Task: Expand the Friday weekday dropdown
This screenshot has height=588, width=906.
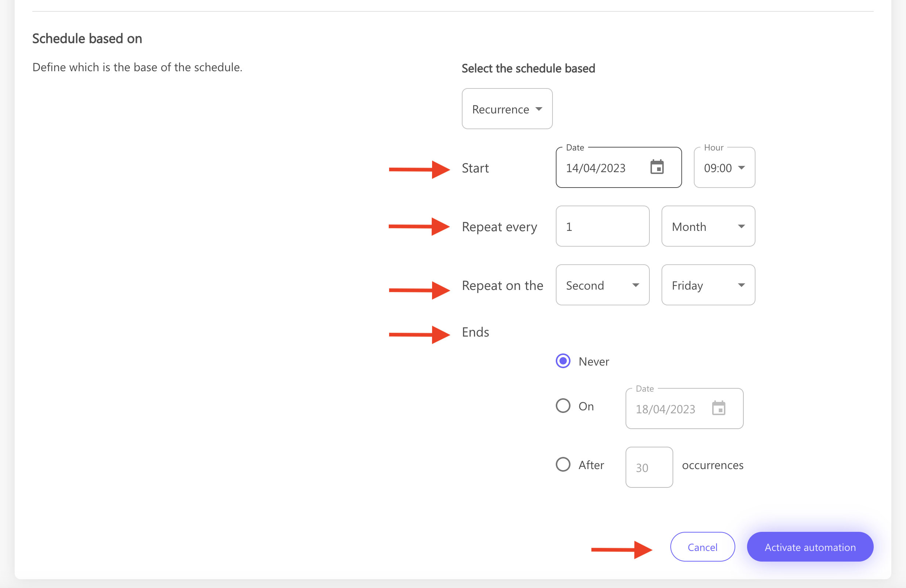Action: (709, 285)
